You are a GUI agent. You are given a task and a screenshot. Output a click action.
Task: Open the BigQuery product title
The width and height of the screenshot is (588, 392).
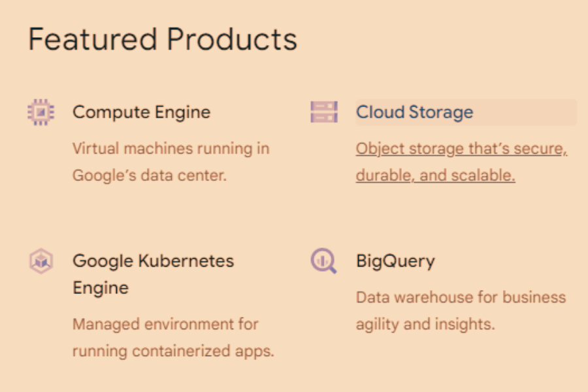point(395,261)
